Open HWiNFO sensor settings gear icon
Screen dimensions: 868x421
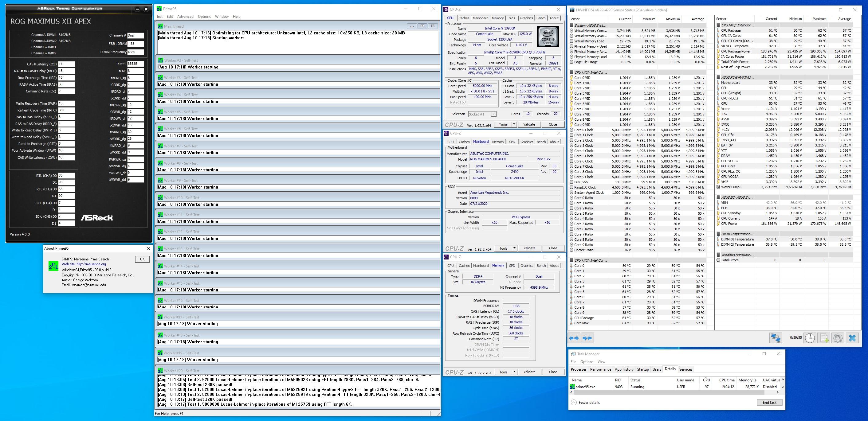(x=838, y=338)
